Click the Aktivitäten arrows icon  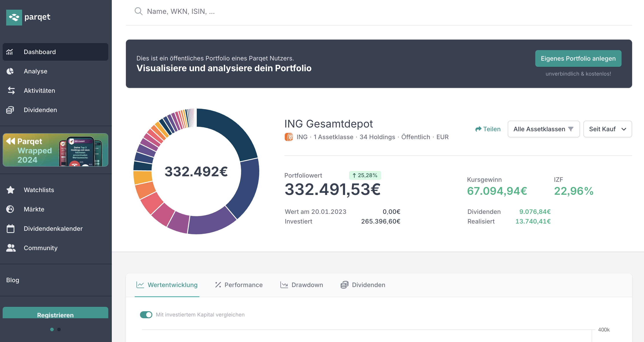coord(11,90)
